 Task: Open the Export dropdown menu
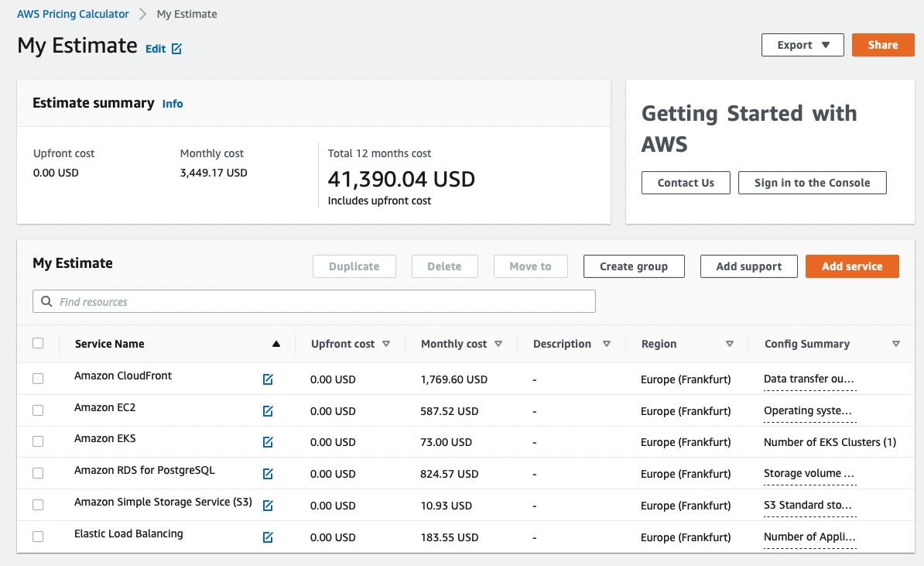click(x=803, y=45)
